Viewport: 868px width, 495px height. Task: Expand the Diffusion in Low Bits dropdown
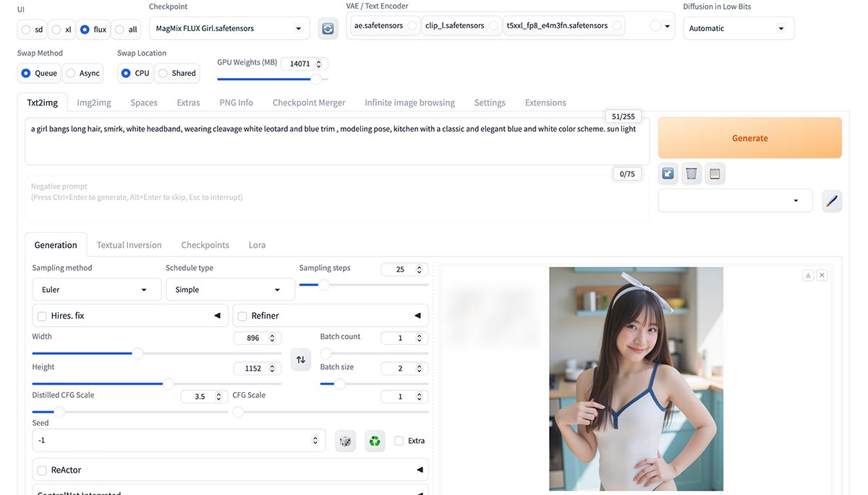pos(738,29)
